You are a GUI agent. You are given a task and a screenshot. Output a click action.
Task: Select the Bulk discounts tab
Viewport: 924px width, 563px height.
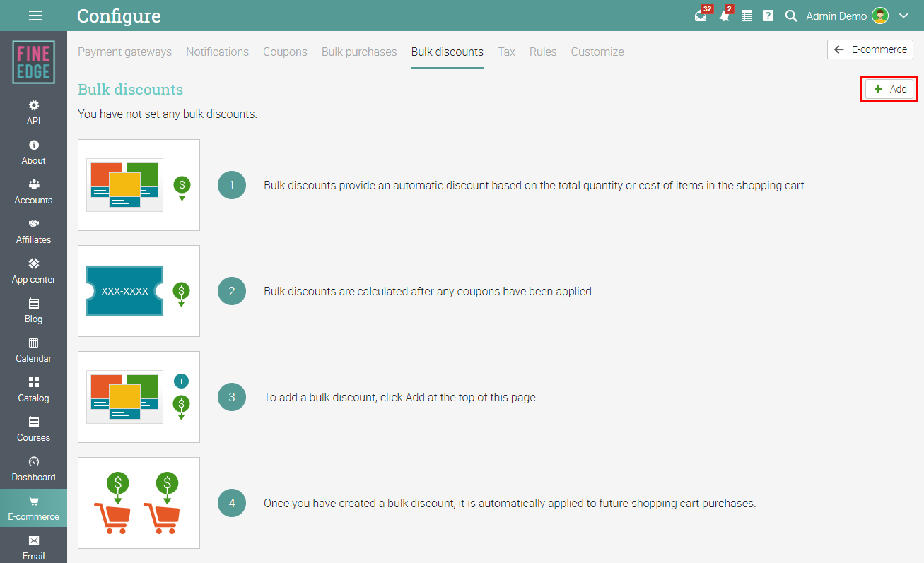click(x=448, y=52)
